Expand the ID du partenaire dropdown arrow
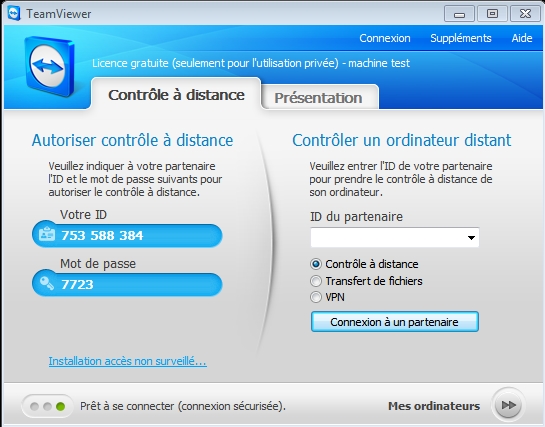 [x=471, y=238]
